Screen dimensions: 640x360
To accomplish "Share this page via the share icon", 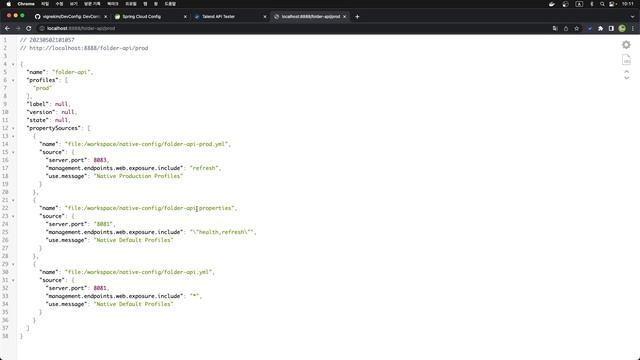I will (566, 29).
